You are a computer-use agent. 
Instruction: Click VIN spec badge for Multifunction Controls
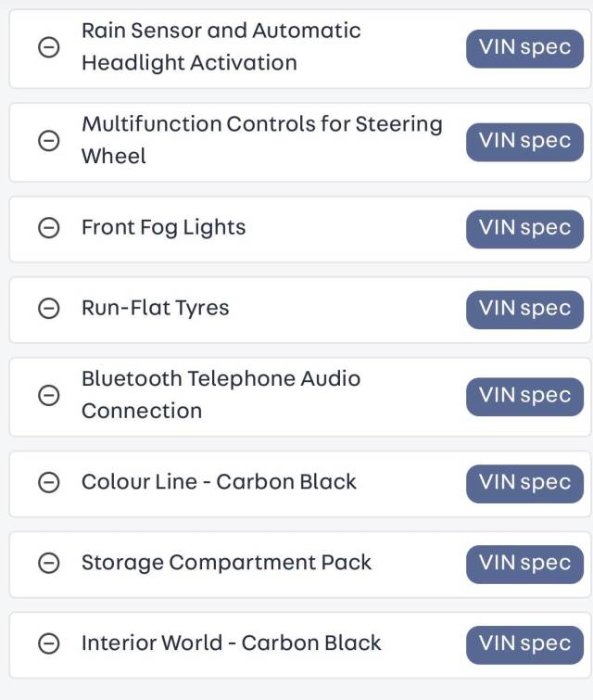click(x=524, y=142)
